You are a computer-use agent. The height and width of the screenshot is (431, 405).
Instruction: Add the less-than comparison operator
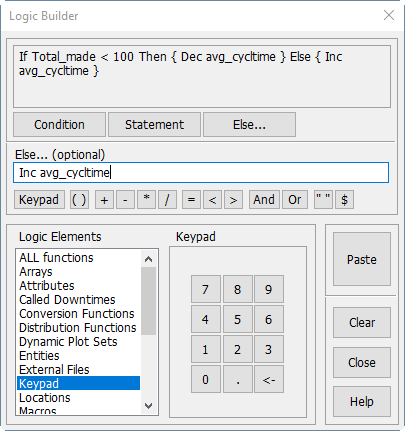click(212, 200)
